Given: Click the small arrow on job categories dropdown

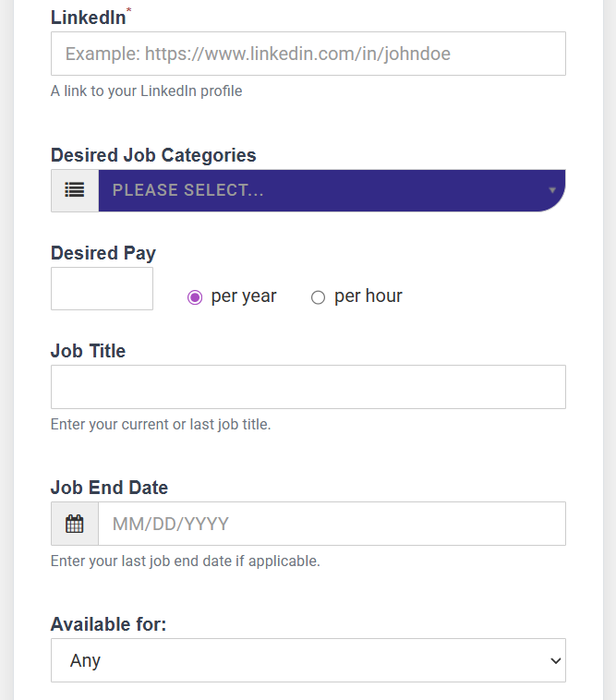Looking at the screenshot, I should 552,190.
